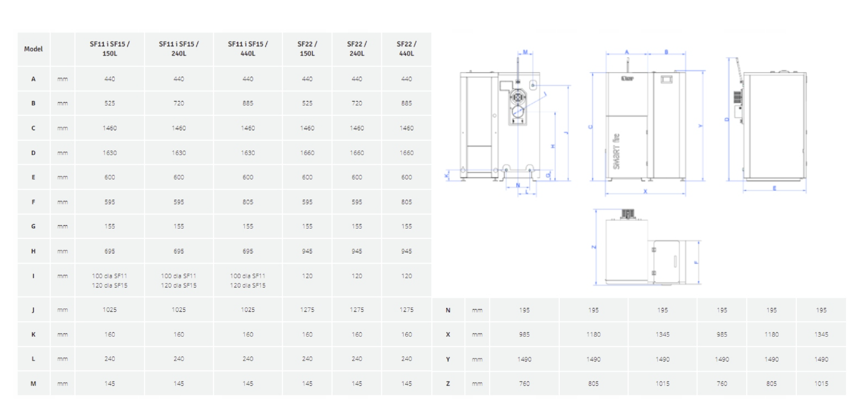Click the 1345 value at end of row X
This screenshot has width=868, height=420.
(821, 334)
